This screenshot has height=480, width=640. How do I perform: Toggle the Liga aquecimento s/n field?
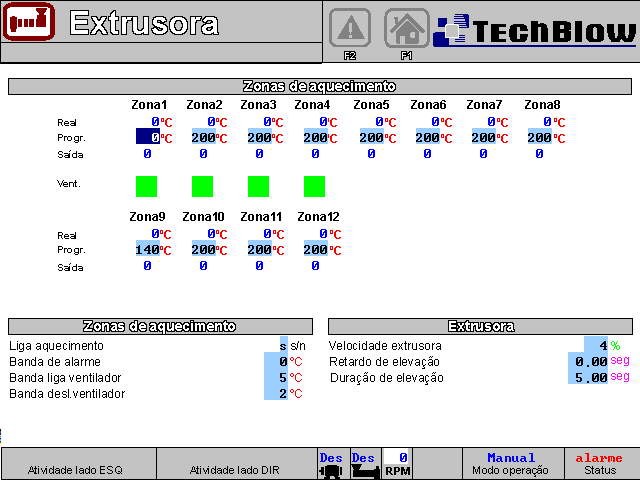283,345
